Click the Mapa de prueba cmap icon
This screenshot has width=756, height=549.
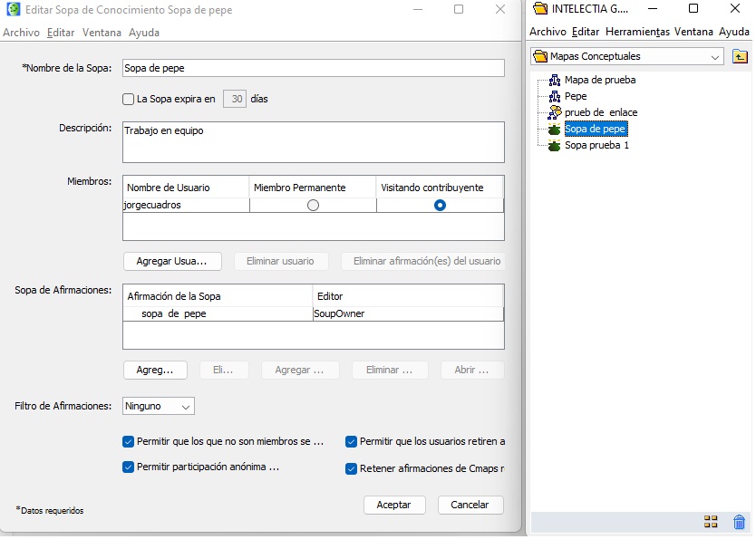pyautogui.click(x=555, y=80)
